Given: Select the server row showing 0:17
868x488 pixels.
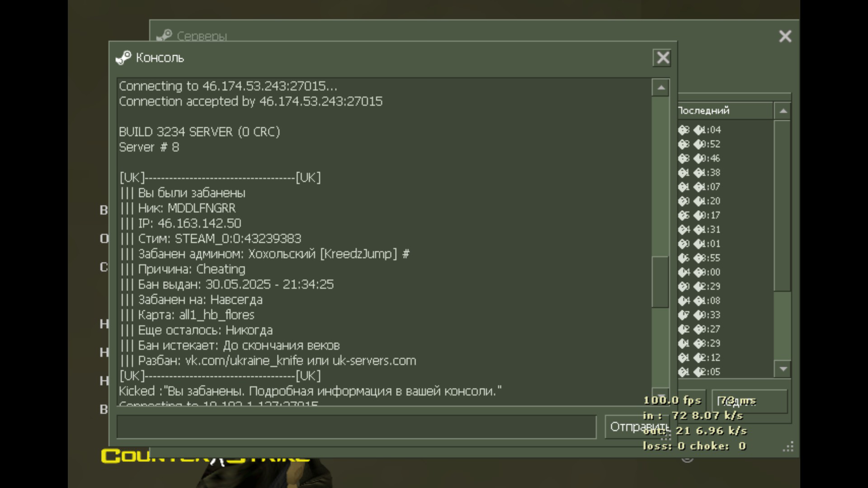Looking at the screenshot, I should [x=725, y=216].
